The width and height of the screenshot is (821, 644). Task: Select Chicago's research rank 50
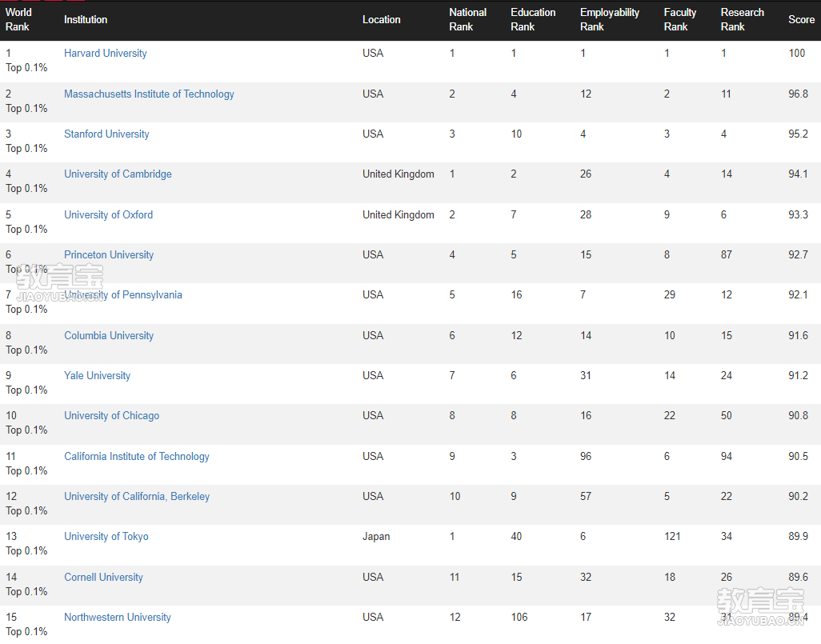coord(727,416)
